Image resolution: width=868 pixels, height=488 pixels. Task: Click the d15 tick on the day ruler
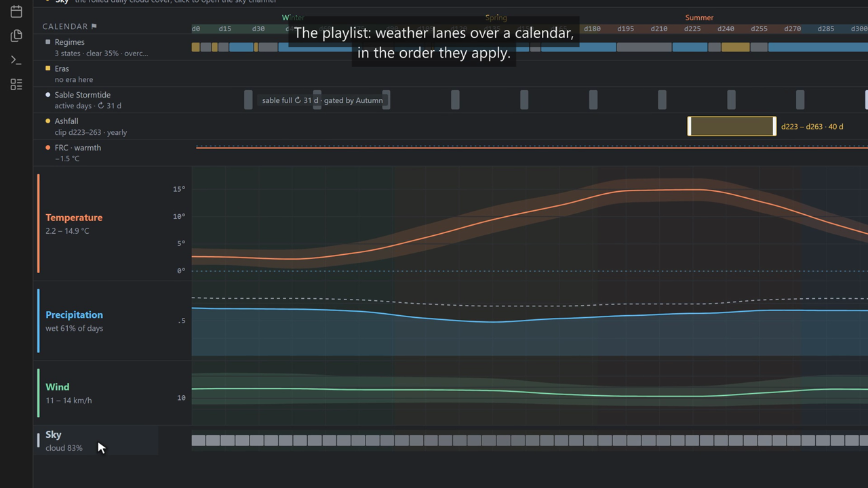click(x=224, y=29)
